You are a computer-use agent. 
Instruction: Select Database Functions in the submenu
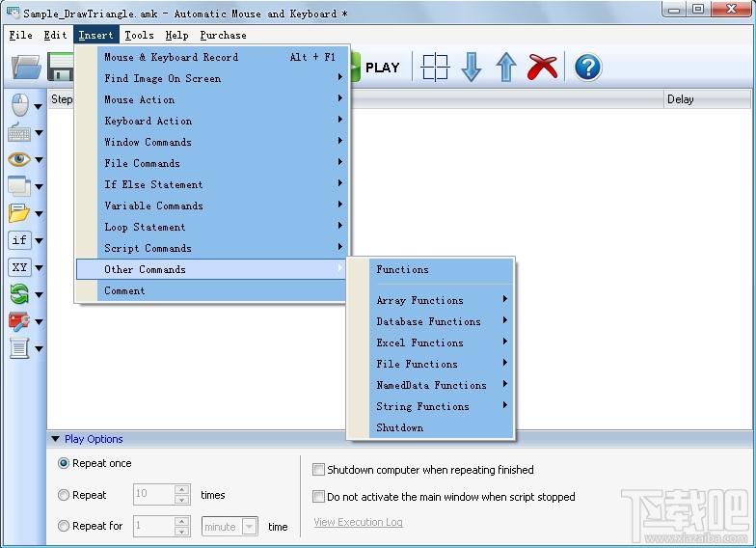430,321
